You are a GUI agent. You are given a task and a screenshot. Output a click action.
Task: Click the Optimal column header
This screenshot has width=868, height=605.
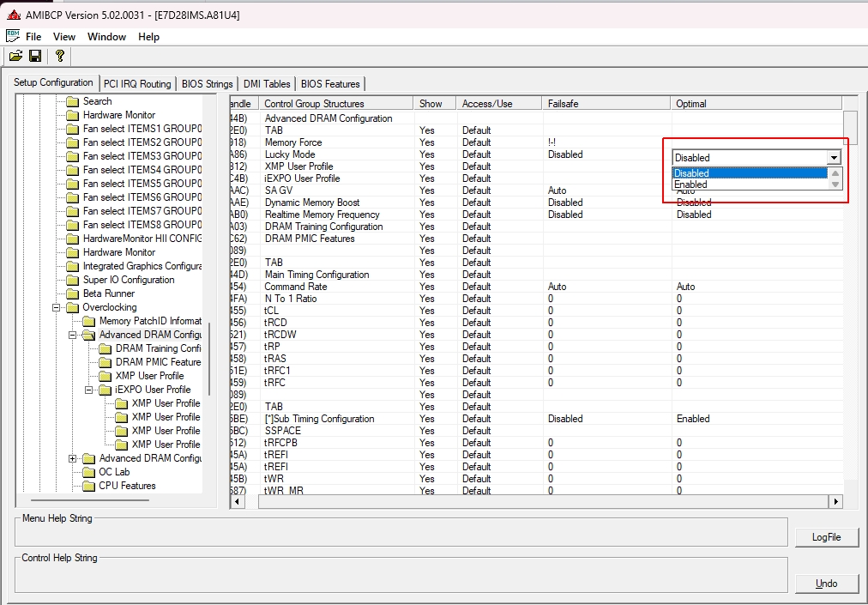(756, 104)
